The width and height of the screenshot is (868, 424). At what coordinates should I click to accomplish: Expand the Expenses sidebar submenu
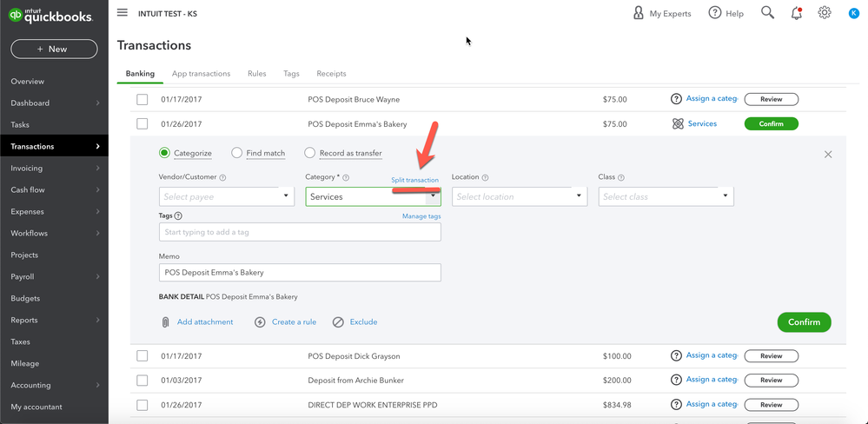point(98,211)
